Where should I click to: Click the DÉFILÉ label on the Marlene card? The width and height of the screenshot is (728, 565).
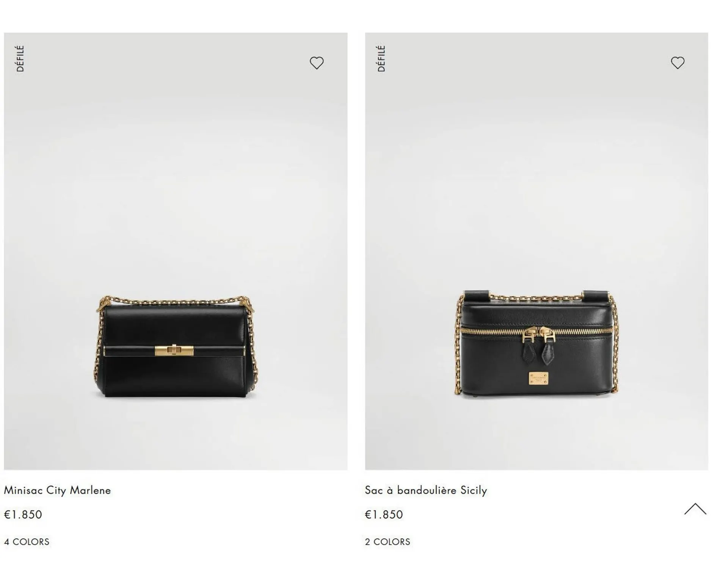(20, 59)
